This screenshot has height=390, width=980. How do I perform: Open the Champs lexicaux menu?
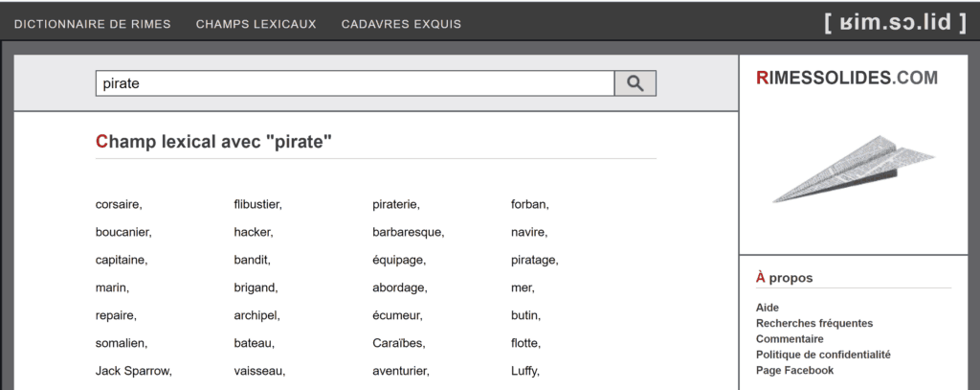(256, 24)
